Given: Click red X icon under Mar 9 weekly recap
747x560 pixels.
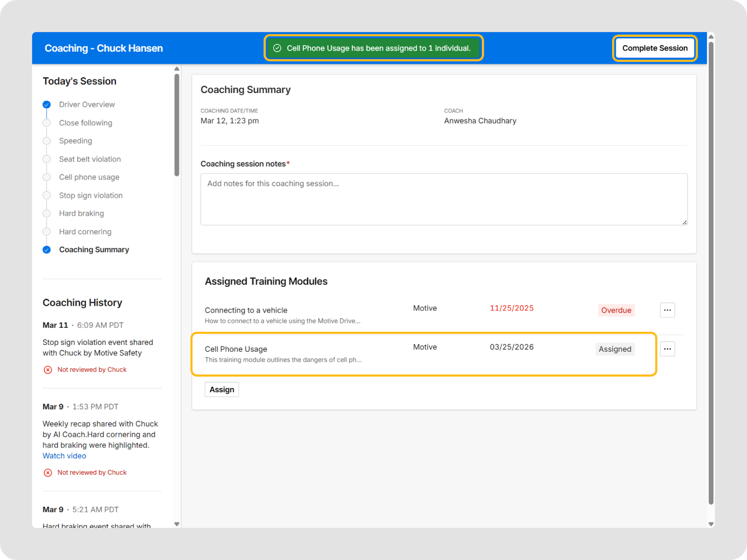Looking at the screenshot, I should click(48, 473).
